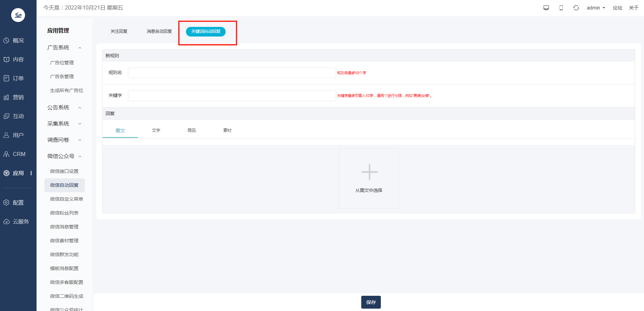644x311 pixels.
Task: Open the 云服务 cloud services section
Action: tap(20, 222)
